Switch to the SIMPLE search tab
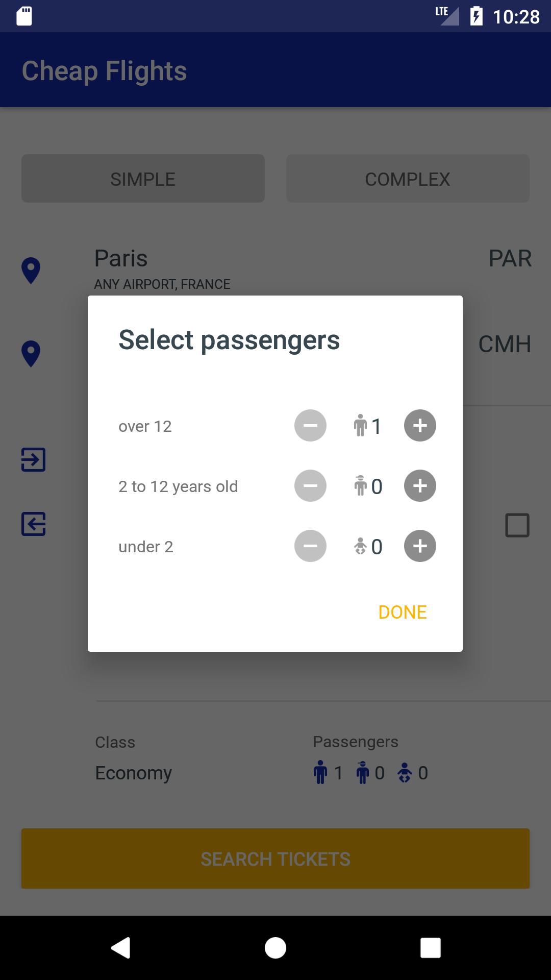551x980 pixels. click(143, 179)
